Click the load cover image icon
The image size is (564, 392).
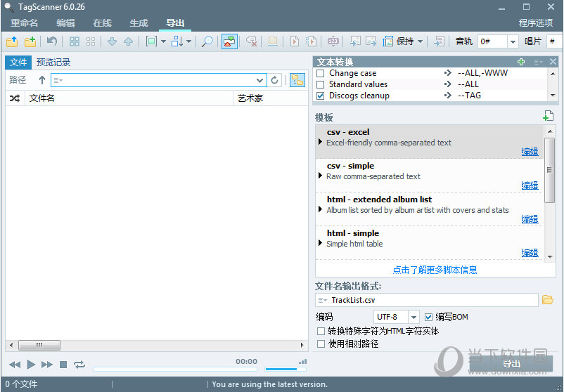coord(355,41)
